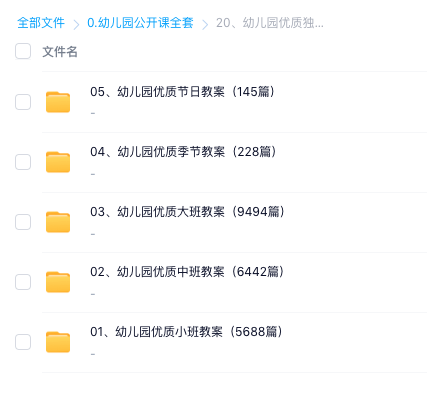Check the box for 04、幼儿园优质季节教案
Screen dimensions: 427x406
pyautogui.click(x=23, y=162)
